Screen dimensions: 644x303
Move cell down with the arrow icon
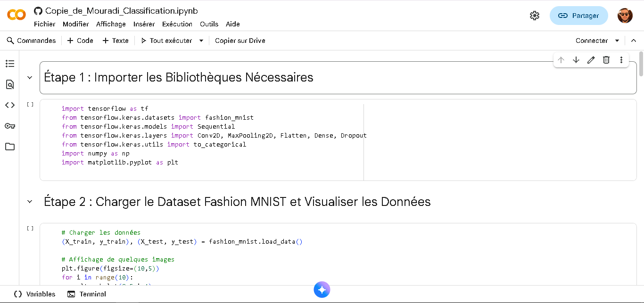point(576,60)
